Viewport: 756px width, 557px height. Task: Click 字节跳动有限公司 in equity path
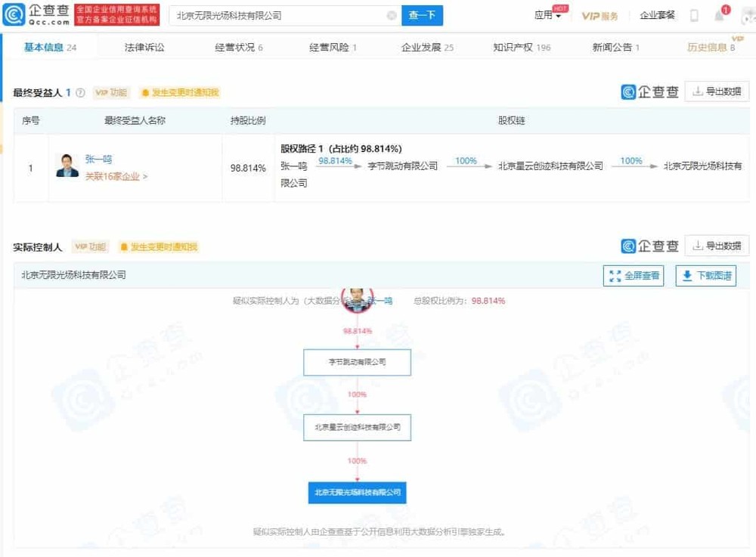click(403, 166)
